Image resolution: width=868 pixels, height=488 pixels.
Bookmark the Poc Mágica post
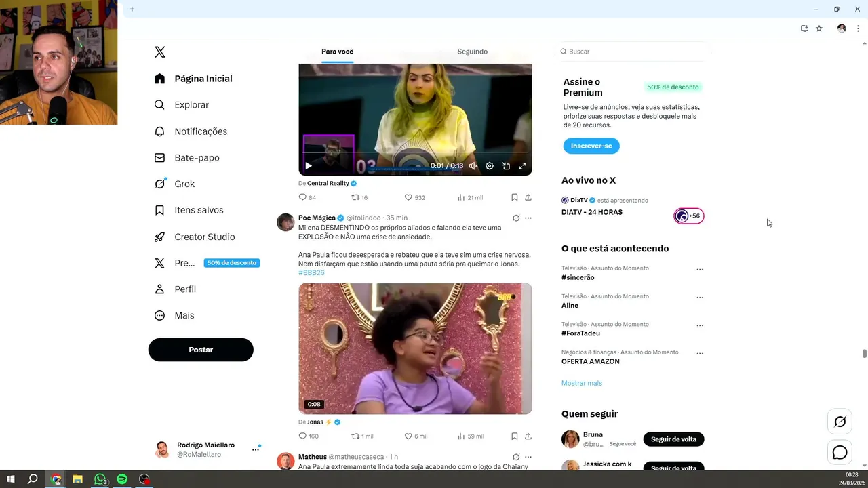pyautogui.click(x=515, y=436)
